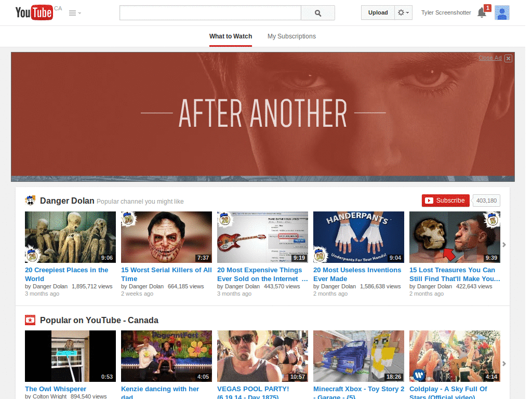Click the Close Ad link
The image size is (532, 399).
click(490, 58)
